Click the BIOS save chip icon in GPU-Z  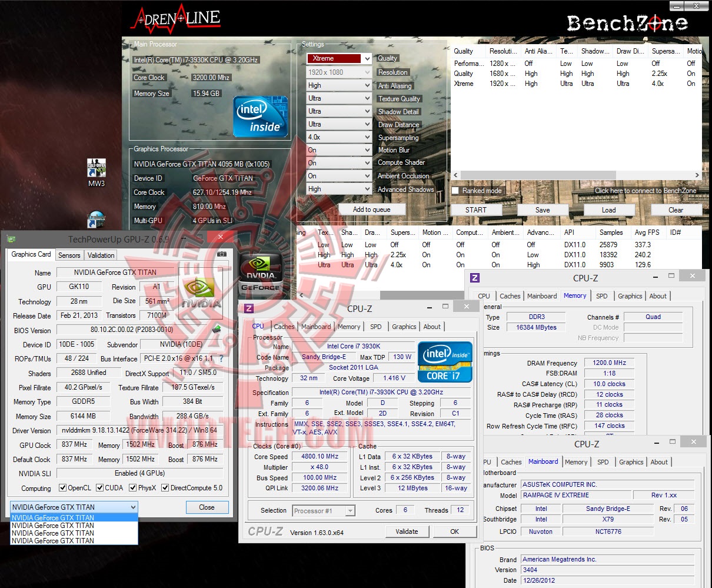217,329
